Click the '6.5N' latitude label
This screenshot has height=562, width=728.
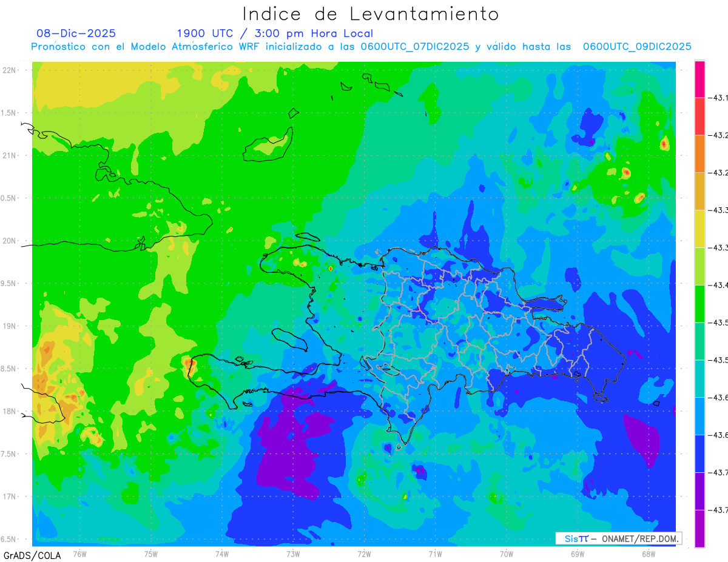[x=9, y=539]
